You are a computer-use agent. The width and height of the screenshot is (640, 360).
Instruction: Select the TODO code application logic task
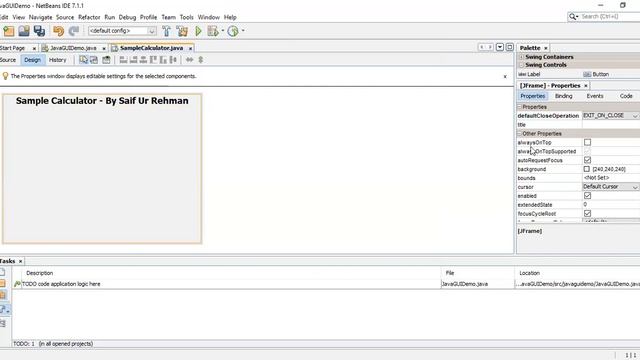pyautogui.click(x=61, y=284)
